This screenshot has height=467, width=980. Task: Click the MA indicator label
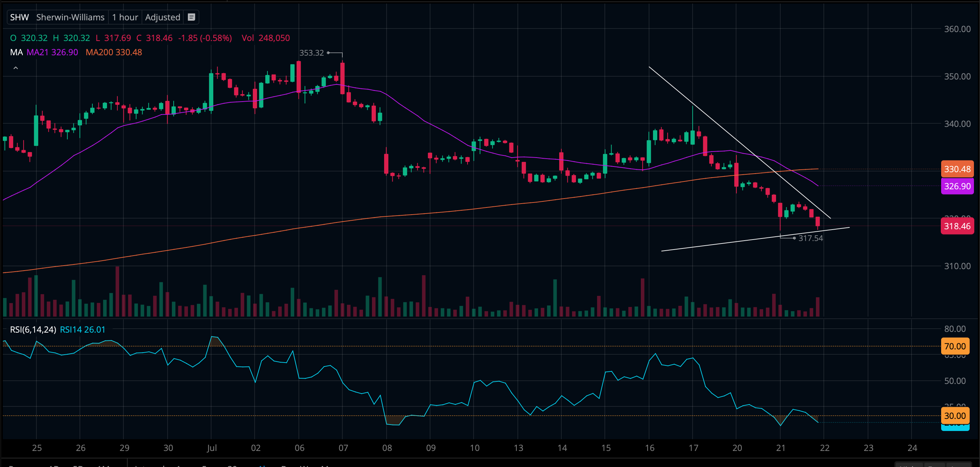[x=16, y=52]
